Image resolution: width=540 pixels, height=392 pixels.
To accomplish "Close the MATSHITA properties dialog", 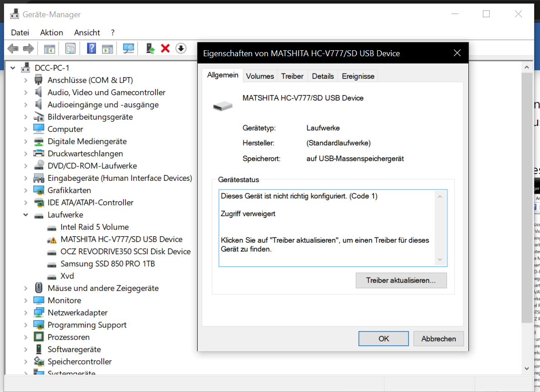I will (457, 53).
